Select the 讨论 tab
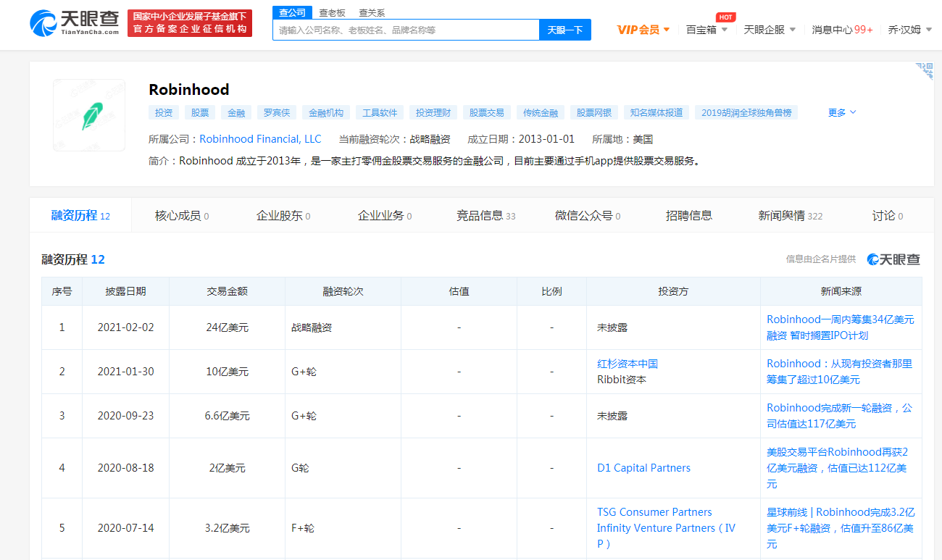 (x=888, y=215)
